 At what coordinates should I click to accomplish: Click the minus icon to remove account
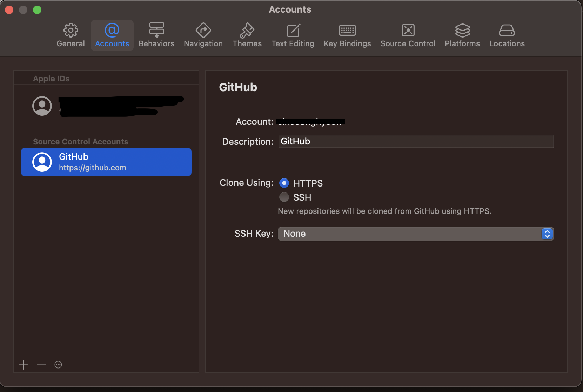(41, 365)
